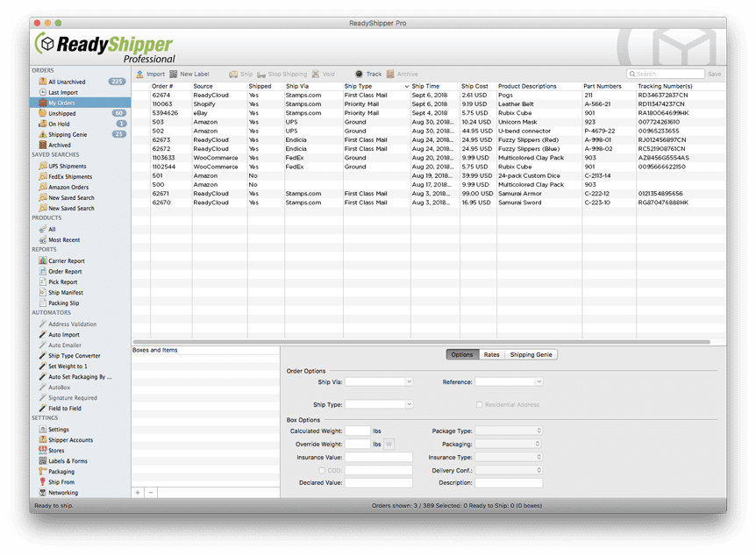The height and width of the screenshot is (555, 756).
Task: Click the Import toolbar icon
Action: point(139,74)
